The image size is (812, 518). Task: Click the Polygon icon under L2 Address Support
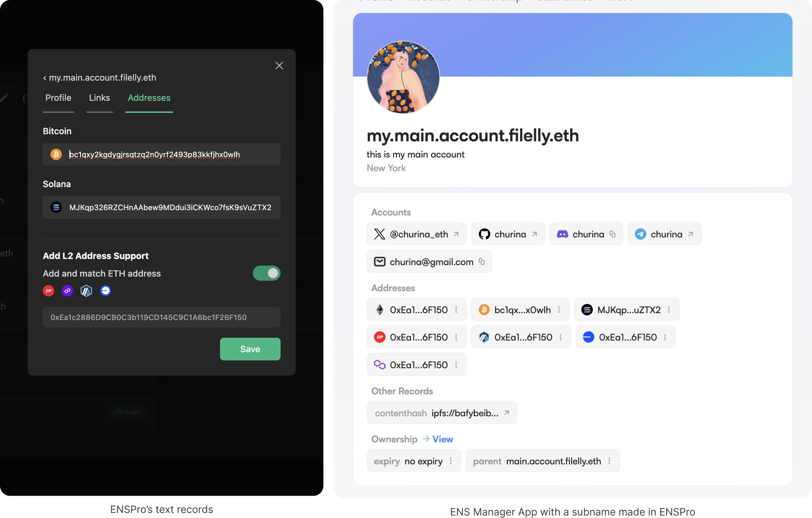tap(67, 291)
